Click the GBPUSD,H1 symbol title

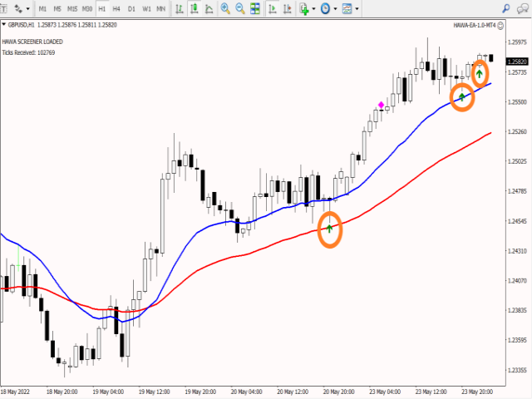(21, 25)
